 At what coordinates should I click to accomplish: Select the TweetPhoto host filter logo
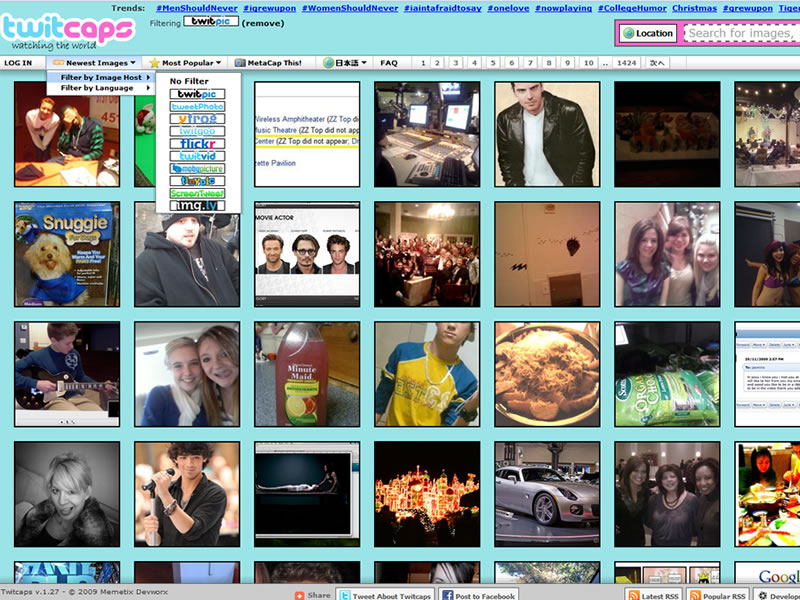click(x=197, y=107)
